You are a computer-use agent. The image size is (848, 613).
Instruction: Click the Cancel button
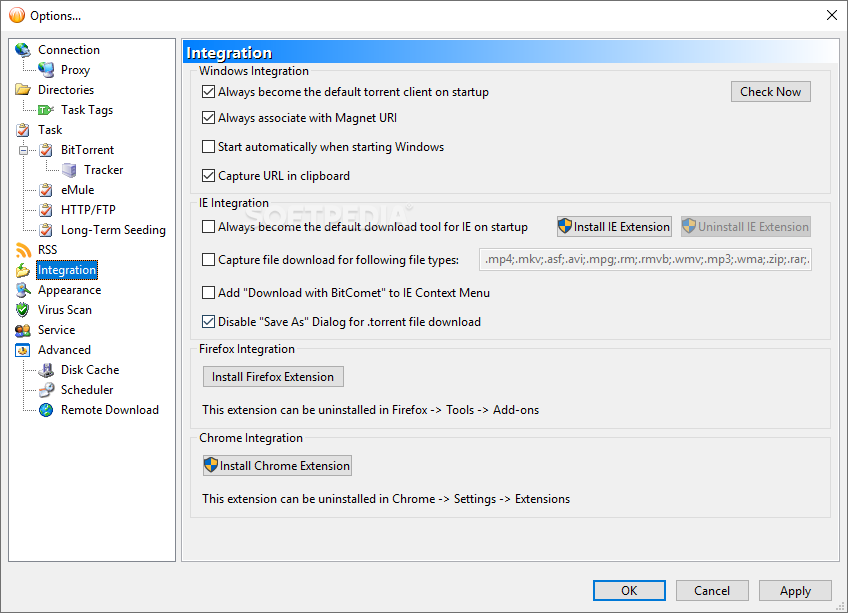tap(712, 591)
